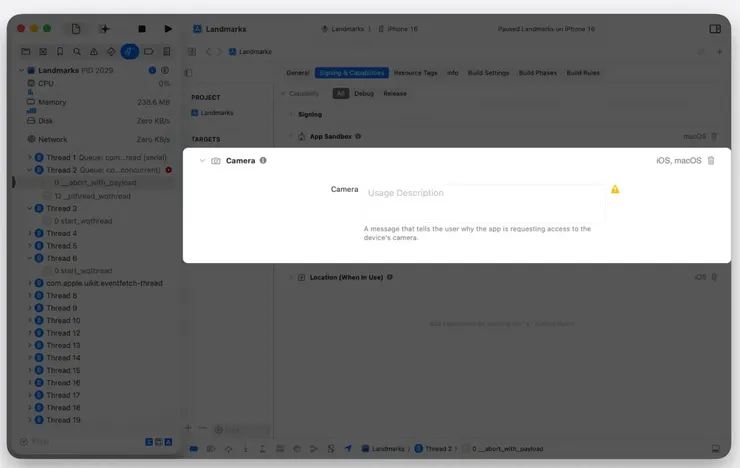Go forward in editor history
This screenshot has width=740, height=468.
219,51
